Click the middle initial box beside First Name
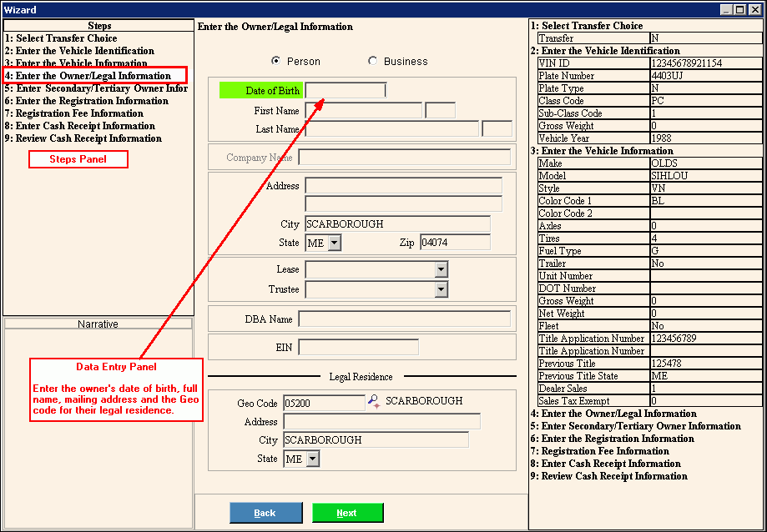The width and height of the screenshot is (767, 532). coord(440,110)
